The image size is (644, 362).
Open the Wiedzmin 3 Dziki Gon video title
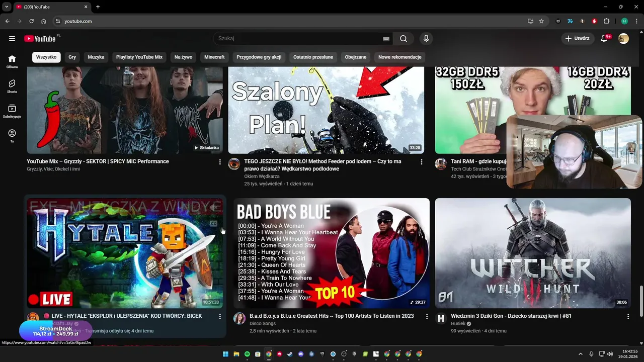511,316
